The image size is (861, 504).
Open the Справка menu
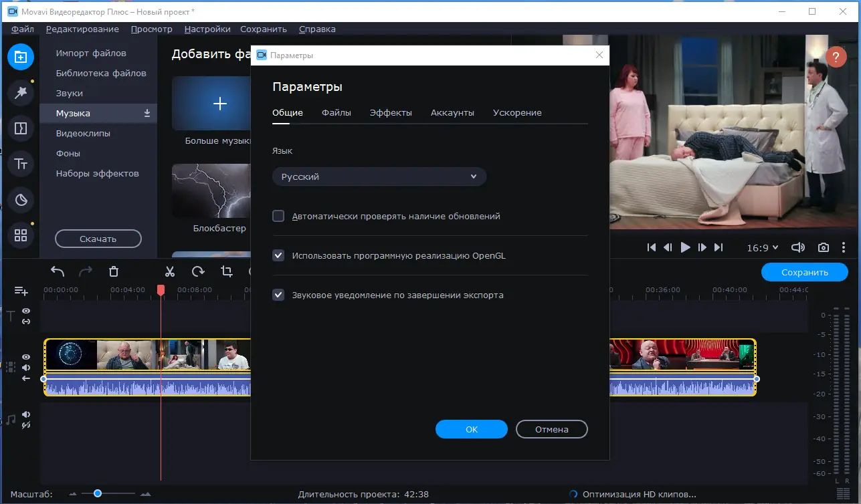pyautogui.click(x=316, y=29)
